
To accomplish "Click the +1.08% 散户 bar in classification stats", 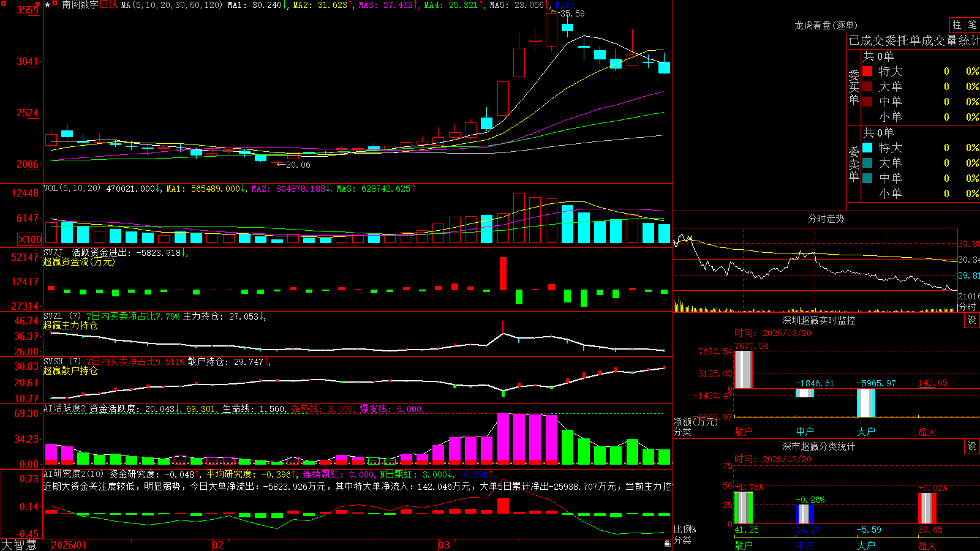I will 744,508.
